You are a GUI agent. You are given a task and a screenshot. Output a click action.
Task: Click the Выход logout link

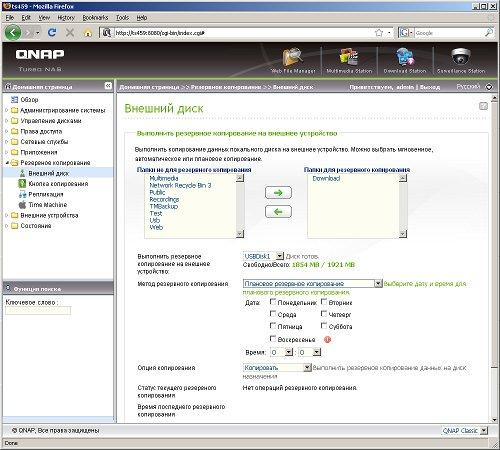(x=430, y=87)
